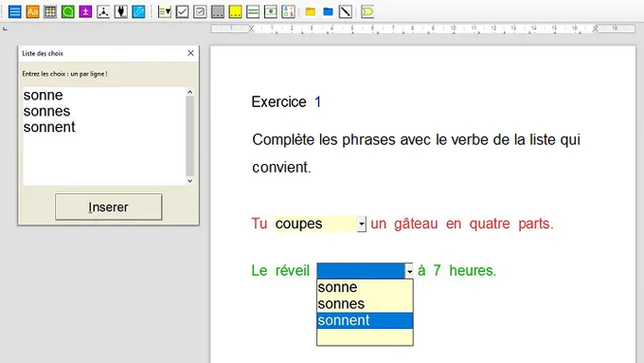Click the blue folder toolbar icon
The height and width of the screenshot is (363, 644).
[328, 12]
